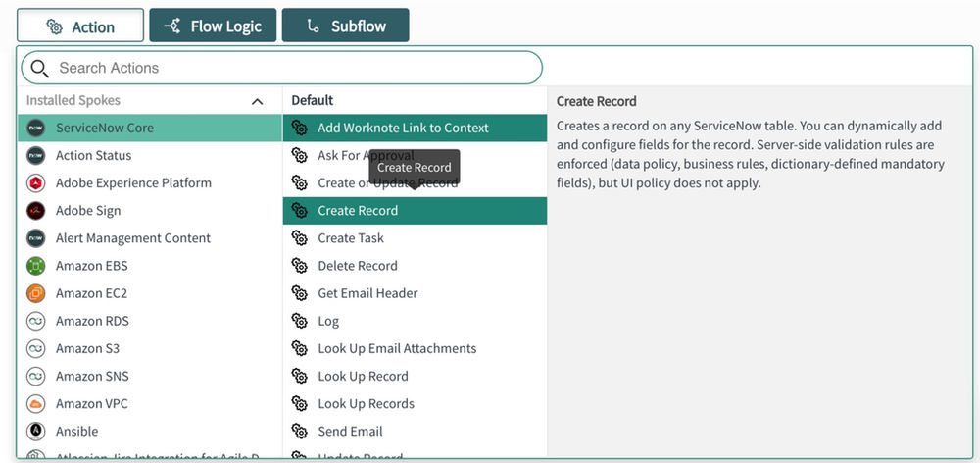This screenshot has height=463, width=980.
Task: Select Amazon SNS label in spokes list
Action: pos(92,376)
